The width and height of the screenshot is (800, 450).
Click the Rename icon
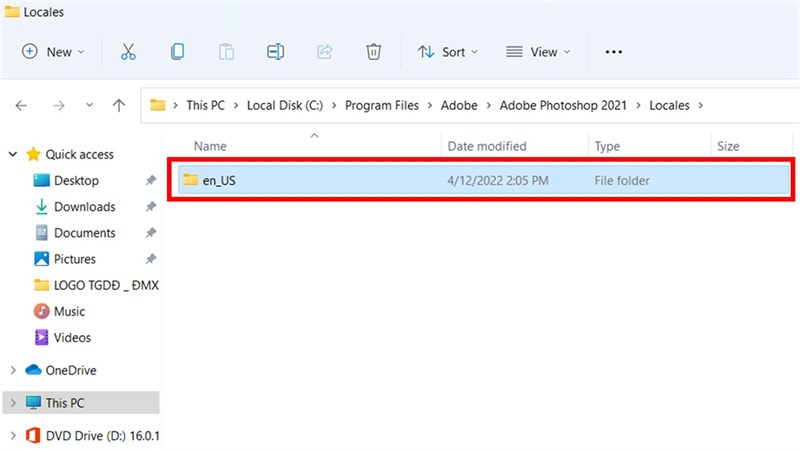point(276,52)
